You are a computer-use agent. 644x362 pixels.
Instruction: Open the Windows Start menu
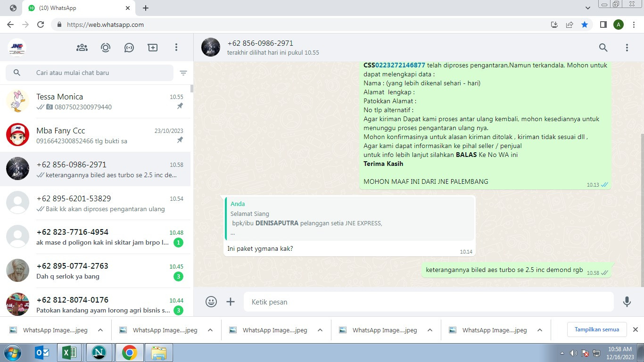coord(12,352)
